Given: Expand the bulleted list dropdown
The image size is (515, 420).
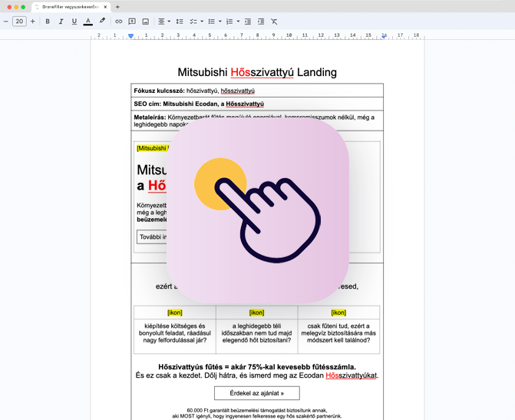Looking at the screenshot, I should click(220, 21).
